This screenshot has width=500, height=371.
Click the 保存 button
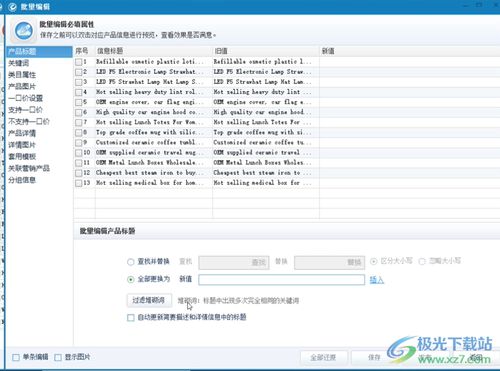click(x=375, y=358)
